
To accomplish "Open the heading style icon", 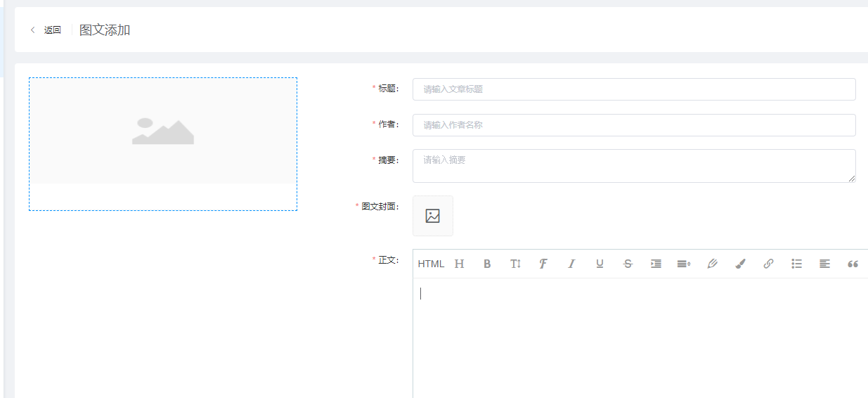I will [x=460, y=264].
